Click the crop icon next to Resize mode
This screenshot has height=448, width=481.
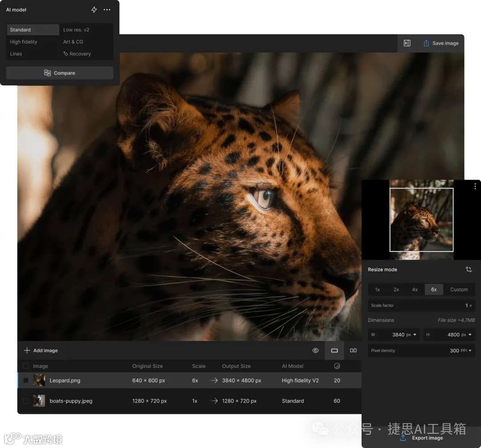pyautogui.click(x=469, y=270)
